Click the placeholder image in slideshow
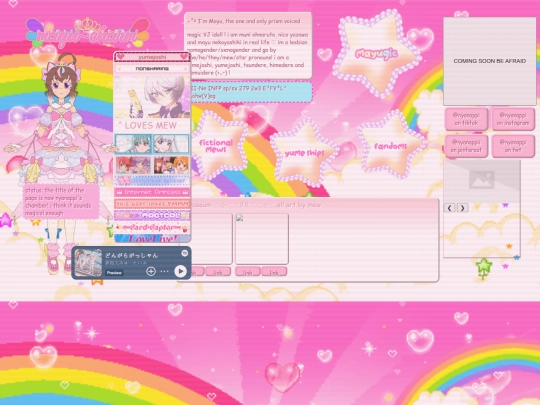This screenshot has width=540, height=405. [x=482, y=179]
